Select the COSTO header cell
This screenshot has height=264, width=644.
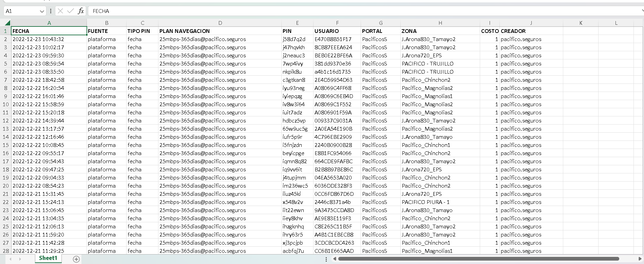490,31
